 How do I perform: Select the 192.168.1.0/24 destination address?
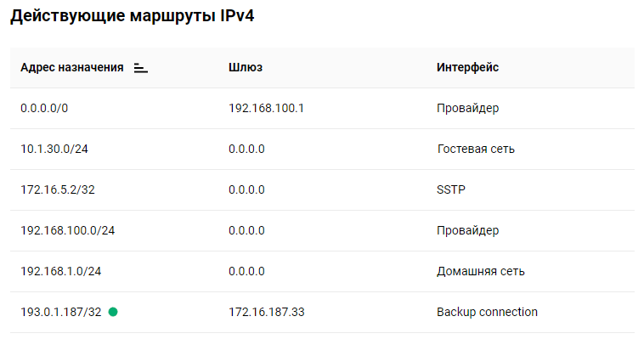pyautogui.click(x=61, y=271)
